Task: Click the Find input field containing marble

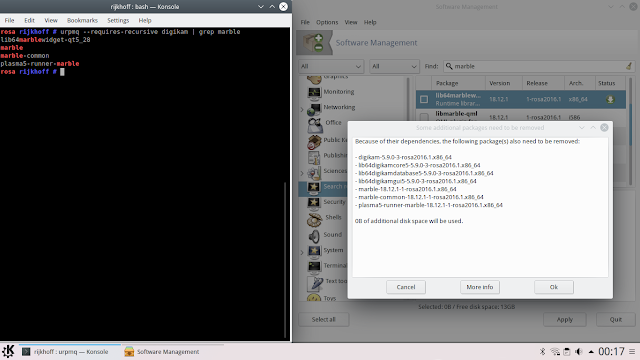Action: 539,66
